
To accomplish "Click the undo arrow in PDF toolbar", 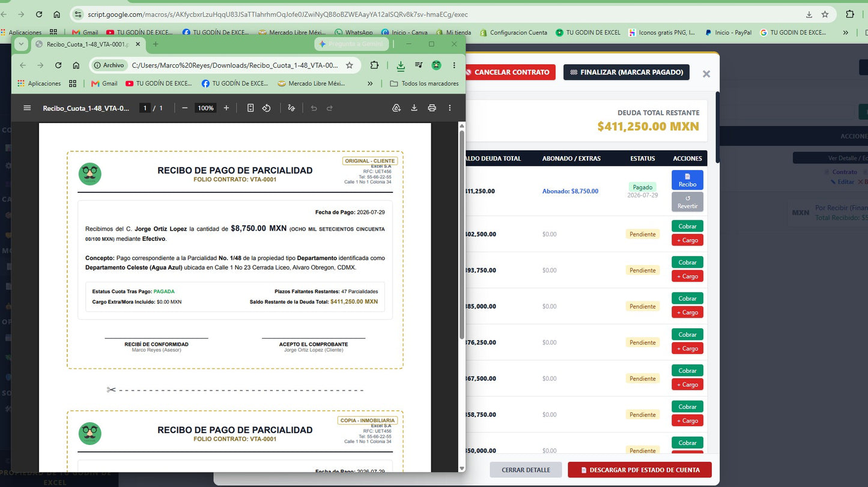I will tap(314, 108).
